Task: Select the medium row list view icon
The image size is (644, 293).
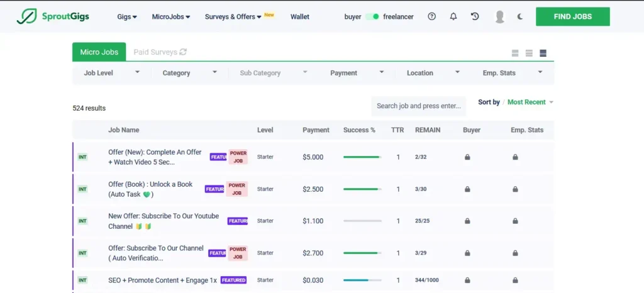Action: click(529, 53)
